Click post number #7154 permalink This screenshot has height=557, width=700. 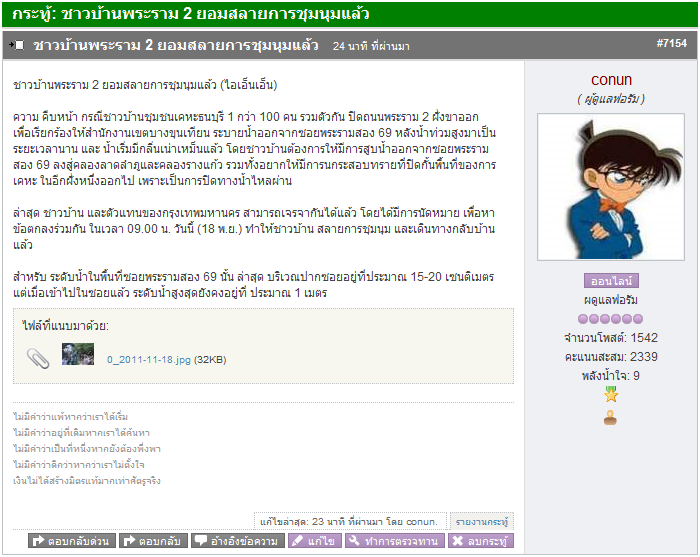click(671, 43)
